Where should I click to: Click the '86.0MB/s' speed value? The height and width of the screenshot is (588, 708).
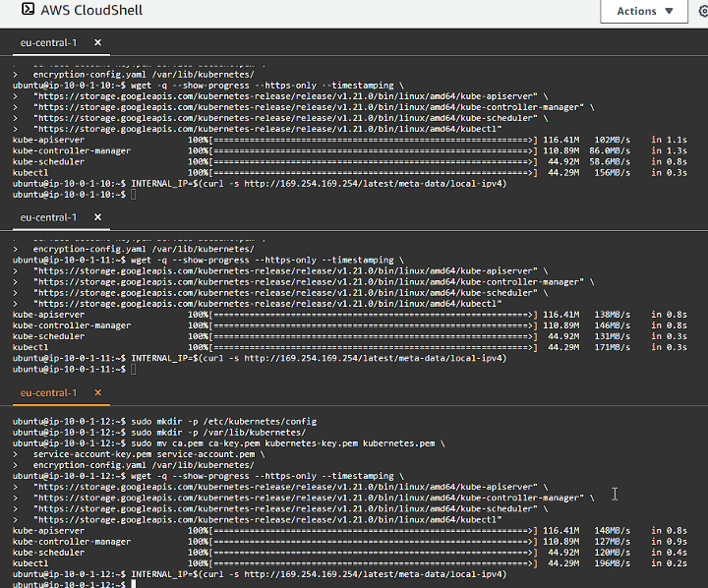point(610,150)
